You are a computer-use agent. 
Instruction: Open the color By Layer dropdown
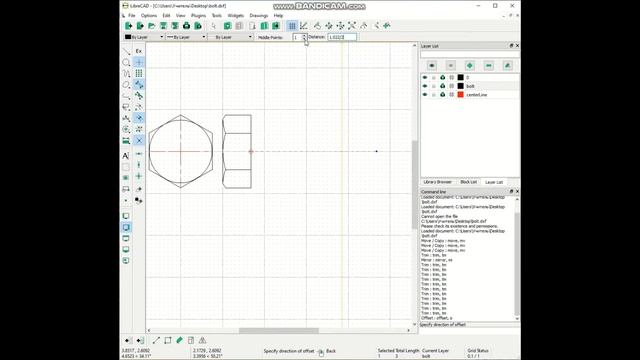[x=144, y=37]
